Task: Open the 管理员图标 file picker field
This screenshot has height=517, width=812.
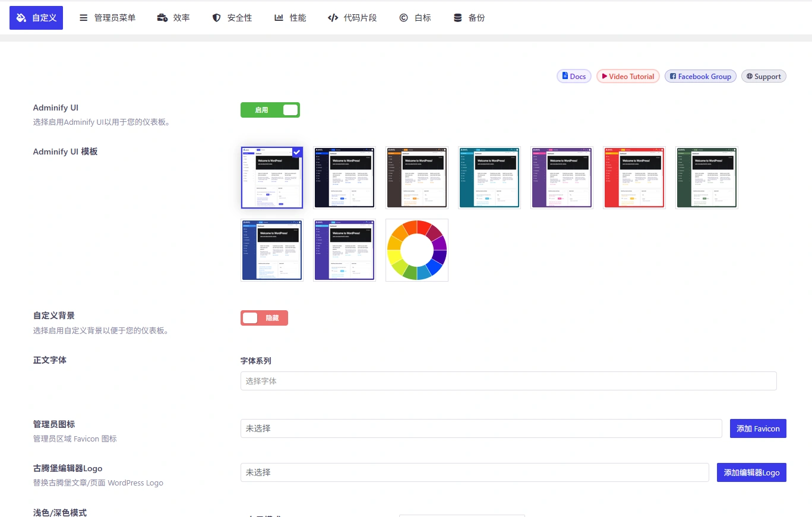Action: [x=481, y=428]
